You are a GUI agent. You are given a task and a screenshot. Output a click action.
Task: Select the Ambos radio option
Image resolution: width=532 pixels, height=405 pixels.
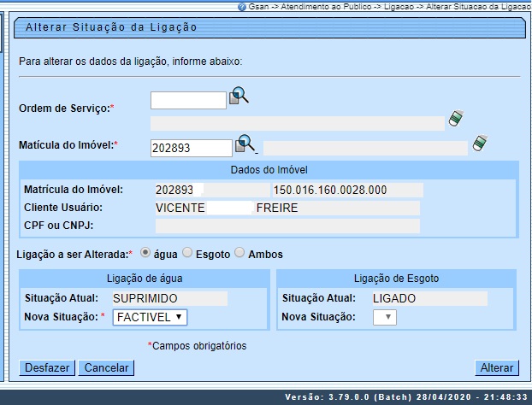point(239,253)
